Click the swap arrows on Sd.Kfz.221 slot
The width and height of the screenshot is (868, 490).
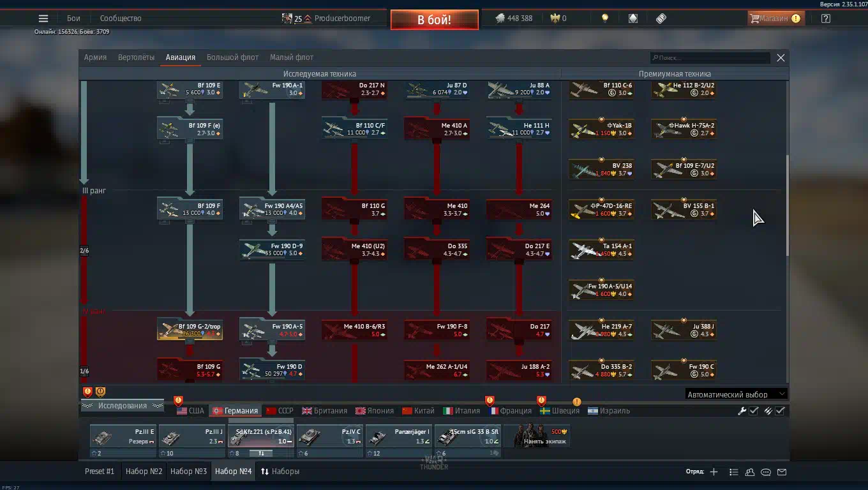pyautogui.click(x=260, y=453)
